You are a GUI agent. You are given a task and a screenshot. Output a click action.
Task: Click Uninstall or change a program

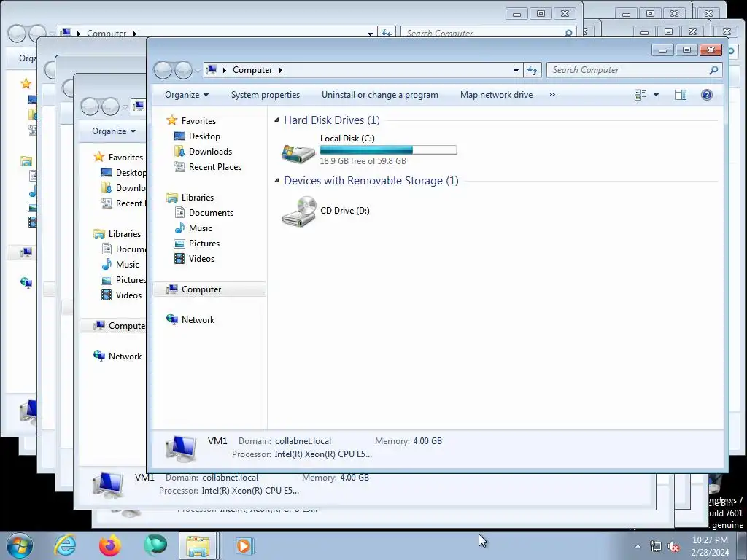coord(379,95)
